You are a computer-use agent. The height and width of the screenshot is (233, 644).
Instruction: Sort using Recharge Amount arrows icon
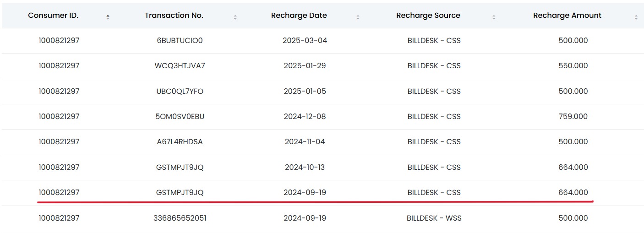point(636,17)
